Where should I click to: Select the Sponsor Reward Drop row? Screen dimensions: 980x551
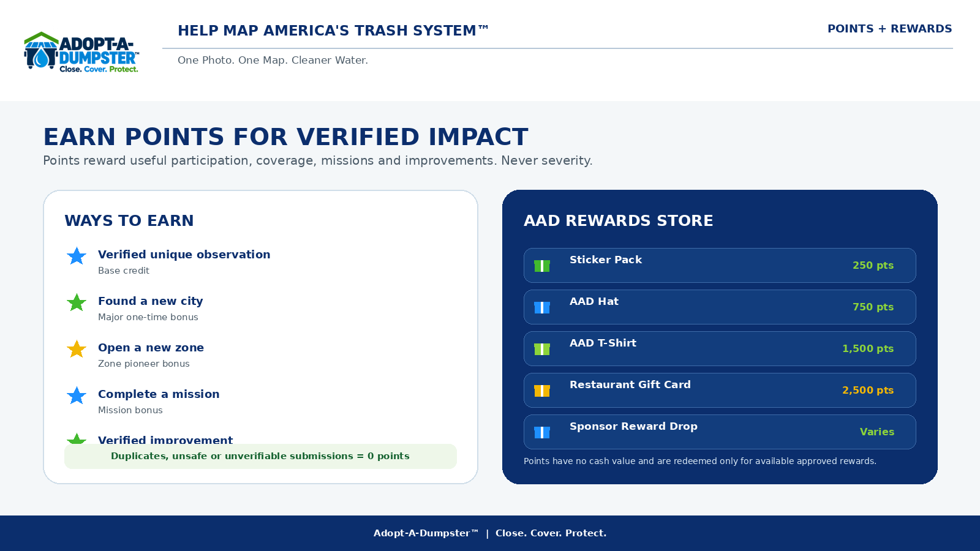click(720, 432)
